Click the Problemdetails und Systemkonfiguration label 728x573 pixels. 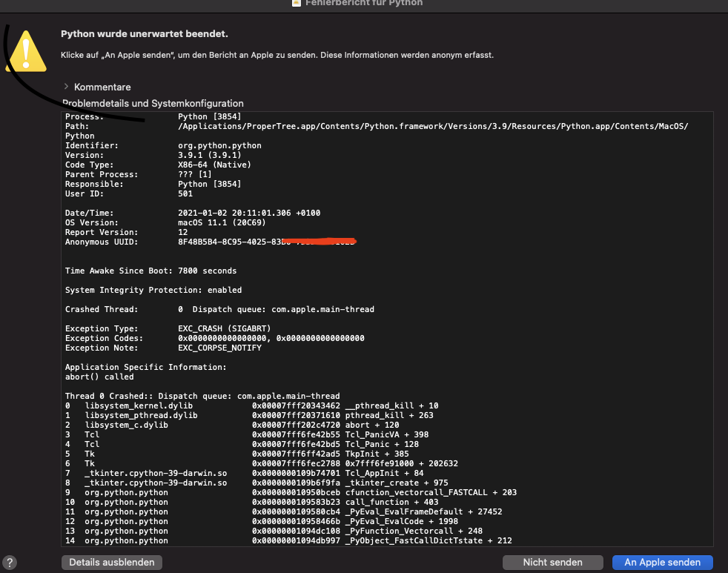coord(153,103)
